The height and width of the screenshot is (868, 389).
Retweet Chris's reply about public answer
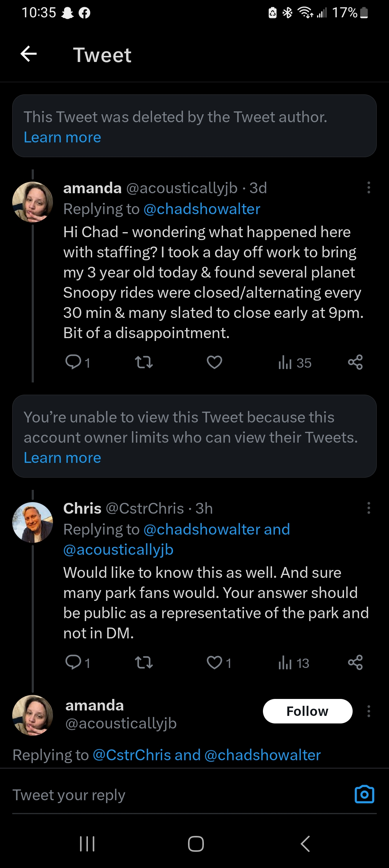click(144, 663)
